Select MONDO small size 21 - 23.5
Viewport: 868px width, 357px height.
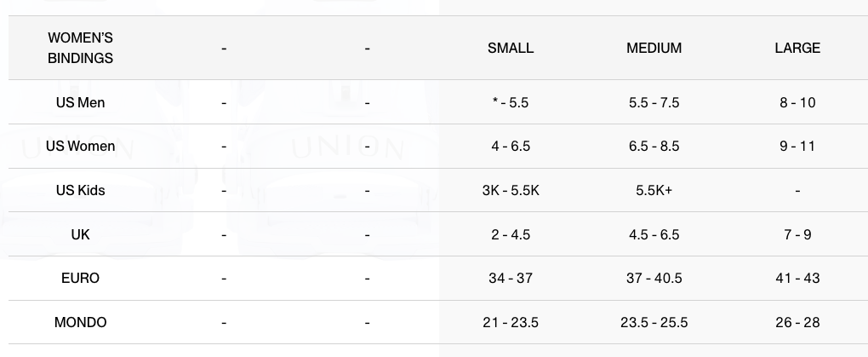tap(511, 323)
